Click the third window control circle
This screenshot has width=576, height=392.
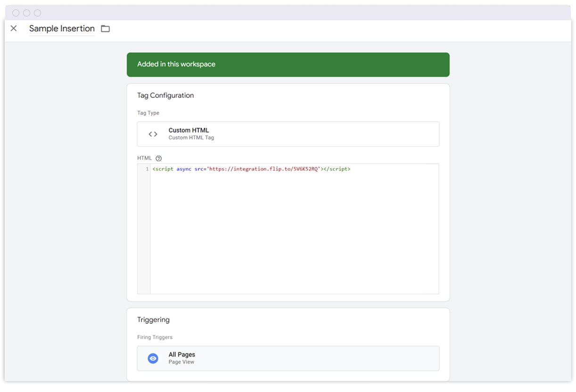38,13
